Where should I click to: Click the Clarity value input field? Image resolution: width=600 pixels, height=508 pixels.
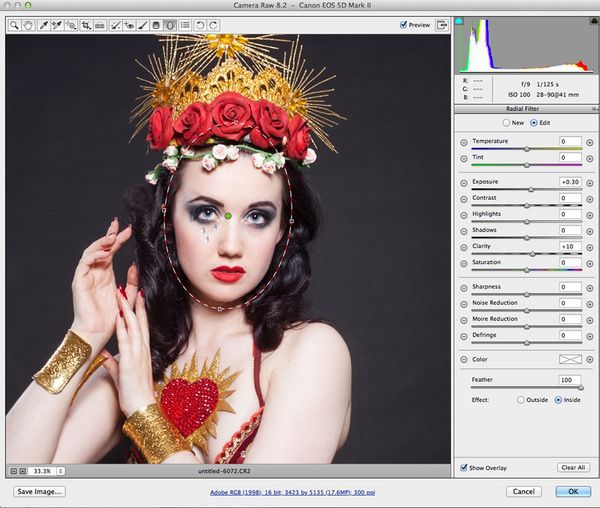click(x=570, y=246)
